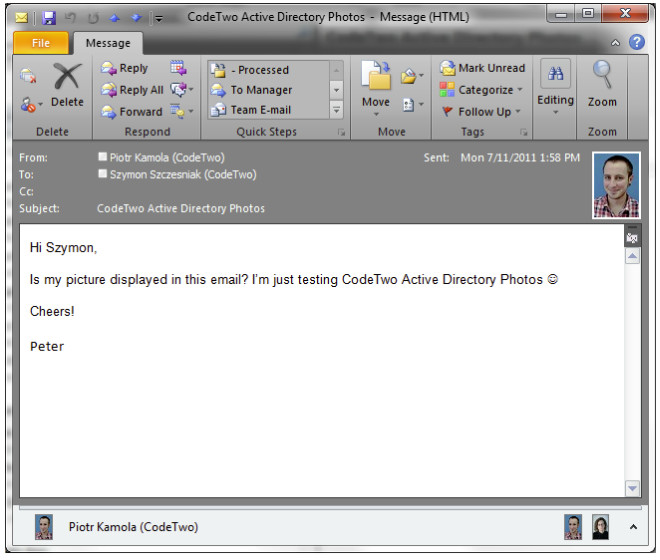Select female contact thumbnail in people pane
The width and height of the screenshot is (660, 560).
click(600, 527)
